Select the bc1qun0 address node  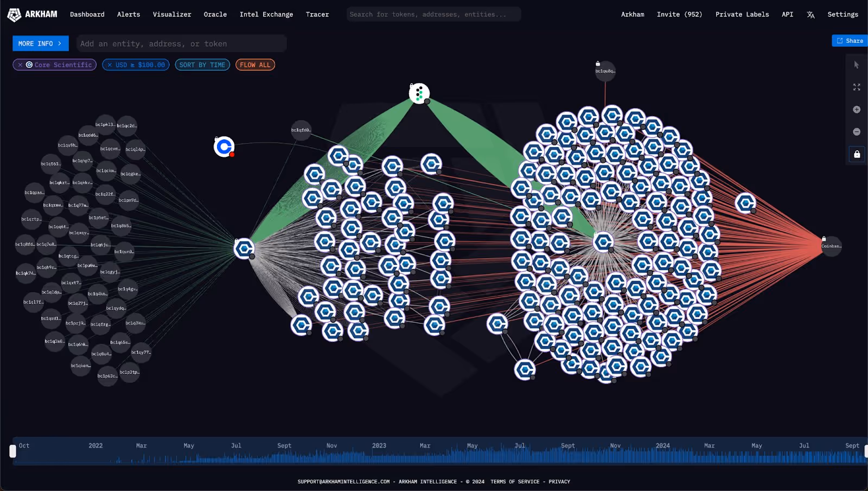click(124, 252)
